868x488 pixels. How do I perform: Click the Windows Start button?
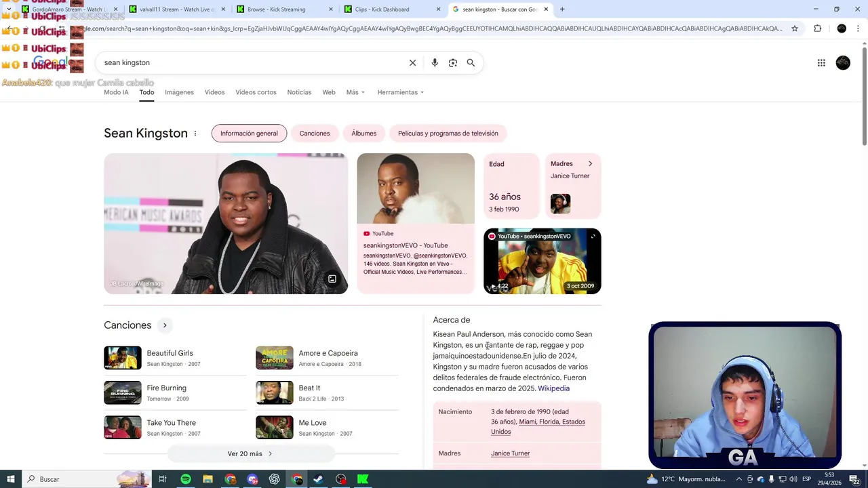pyautogui.click(x=10, y=479)
